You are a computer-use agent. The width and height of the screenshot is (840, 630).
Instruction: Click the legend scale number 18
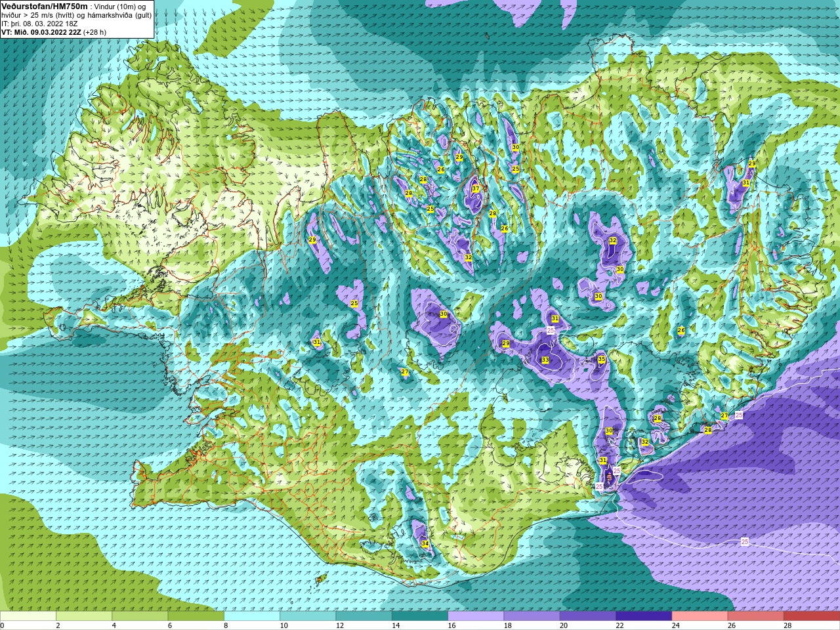click(507, 625)
